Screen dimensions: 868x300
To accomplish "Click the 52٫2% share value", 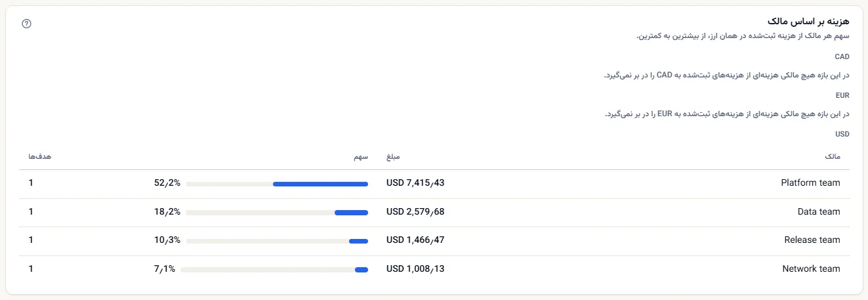I will tap(167, 183).
